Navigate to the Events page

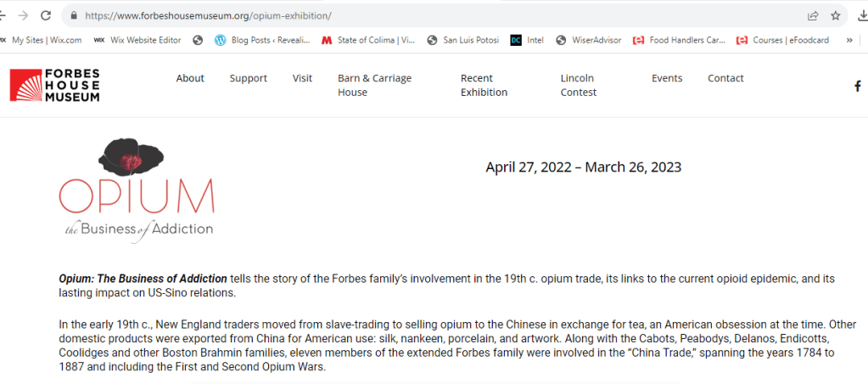click(667, 78)
